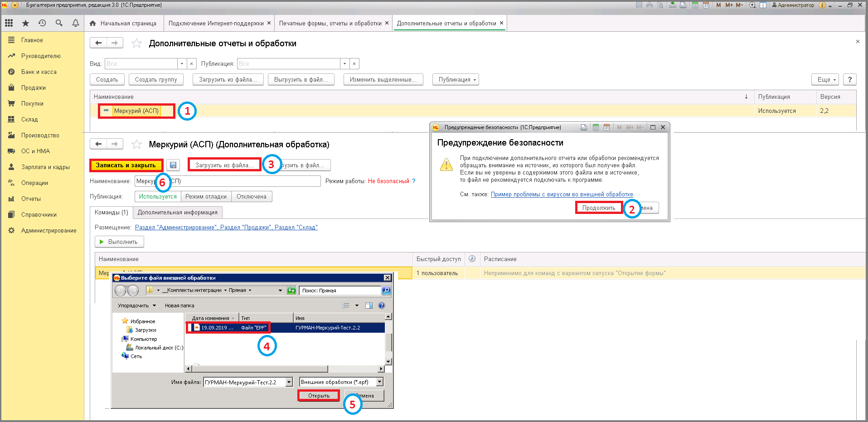Click the M- memory subtract button
The image size is (868, 422).
click(x=739, y=5)
